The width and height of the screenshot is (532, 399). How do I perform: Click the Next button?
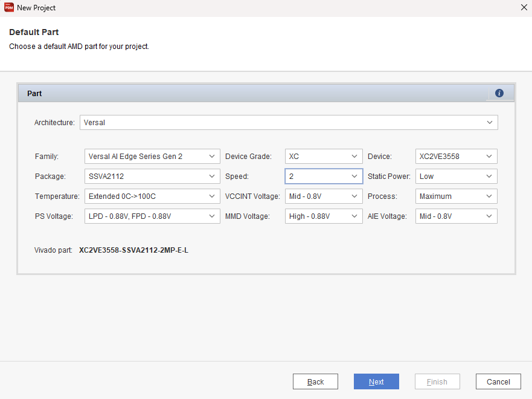coord(376,381)
